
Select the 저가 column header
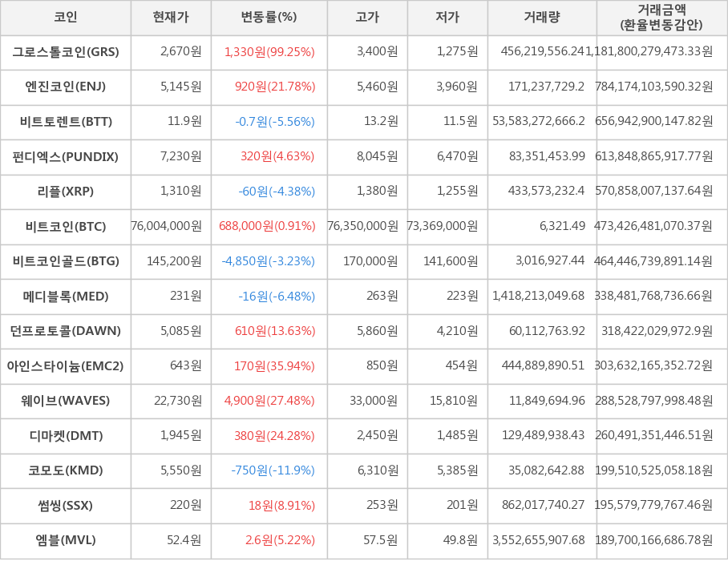coord(447,17)
